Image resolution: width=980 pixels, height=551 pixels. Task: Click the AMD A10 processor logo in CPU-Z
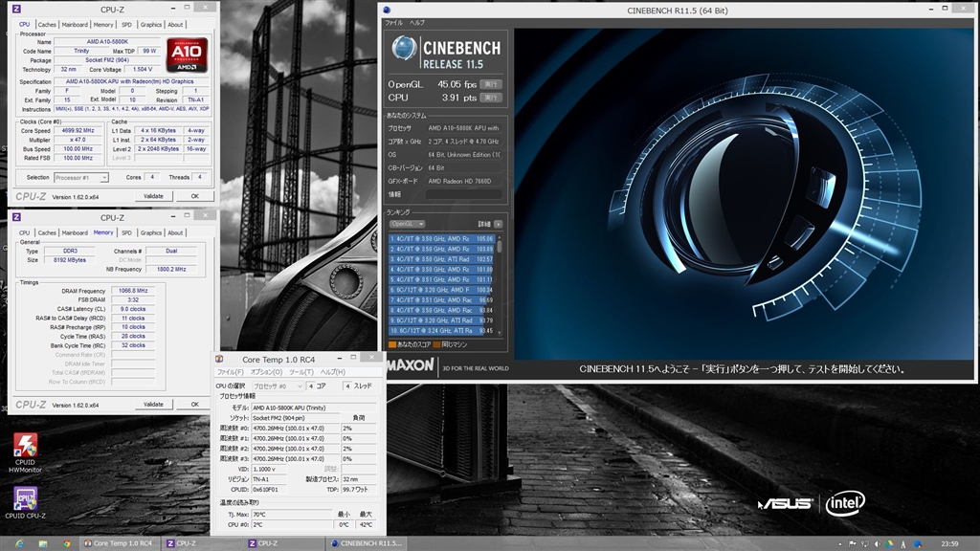point(187,55)
